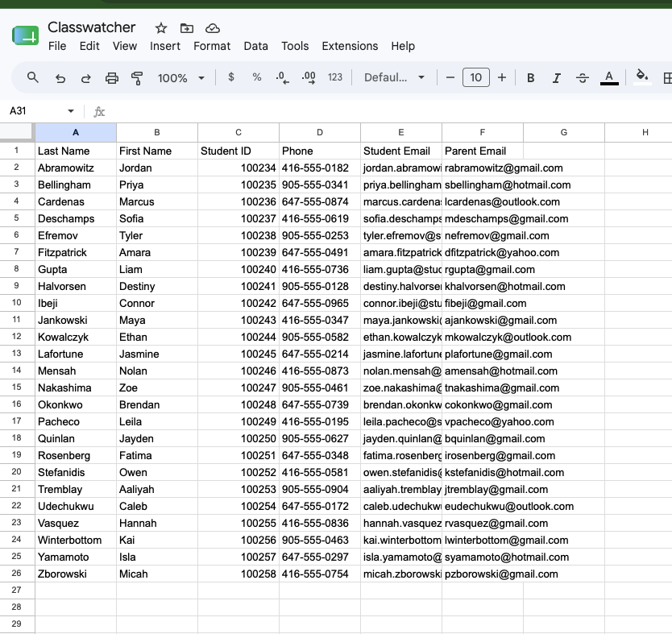Open the font family dropdown
Screen dimensions: 672x634
click(394, 77)
